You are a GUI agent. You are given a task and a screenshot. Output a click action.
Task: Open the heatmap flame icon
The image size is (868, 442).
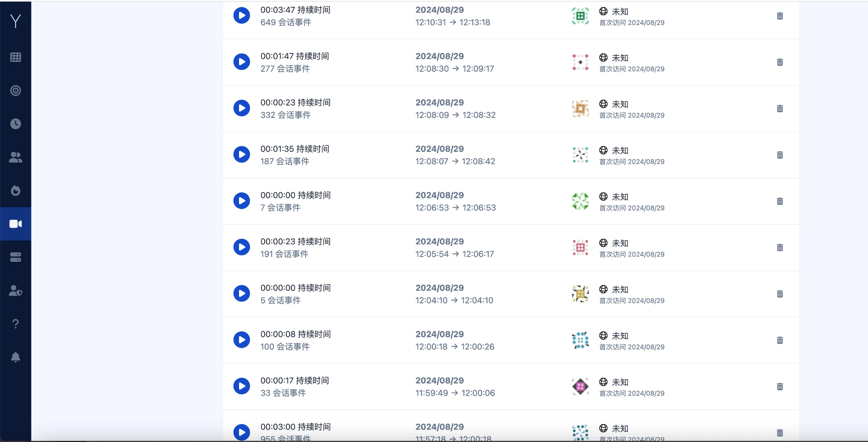[16, 190]
